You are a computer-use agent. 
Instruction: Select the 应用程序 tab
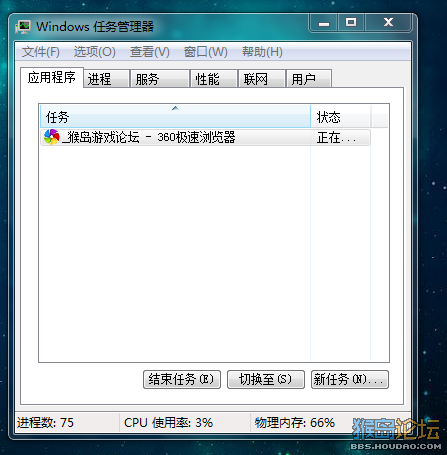[x=52, y=78]
